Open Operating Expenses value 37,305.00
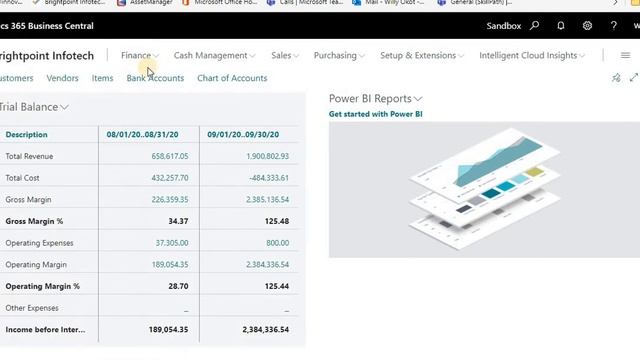Viewport: 640px width, 360px height. 172,243
